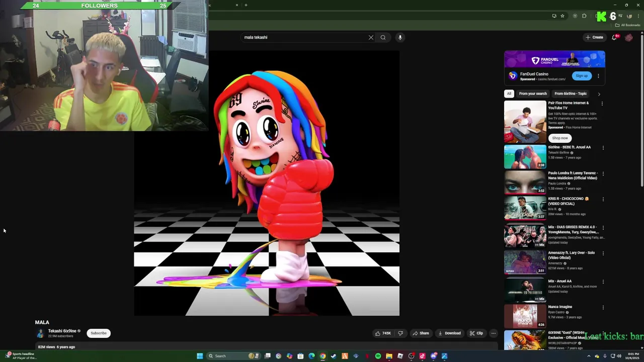Click Shop now on Fios ad

tap(560, 138)
